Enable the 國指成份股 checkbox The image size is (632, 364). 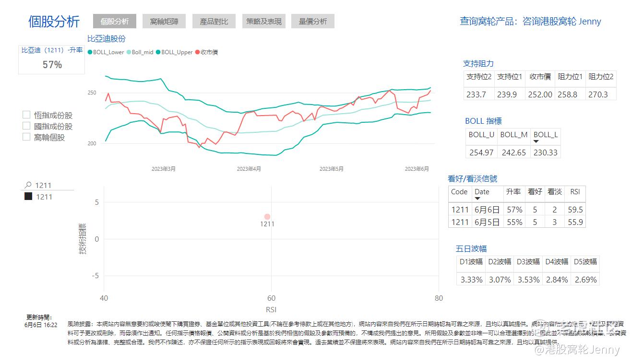coord(26,126)
